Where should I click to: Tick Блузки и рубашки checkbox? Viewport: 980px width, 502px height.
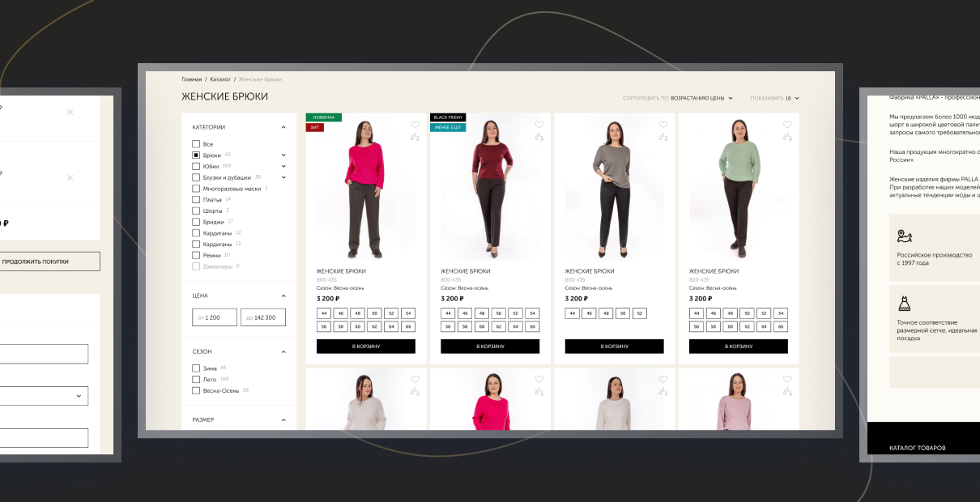(196, 177)
